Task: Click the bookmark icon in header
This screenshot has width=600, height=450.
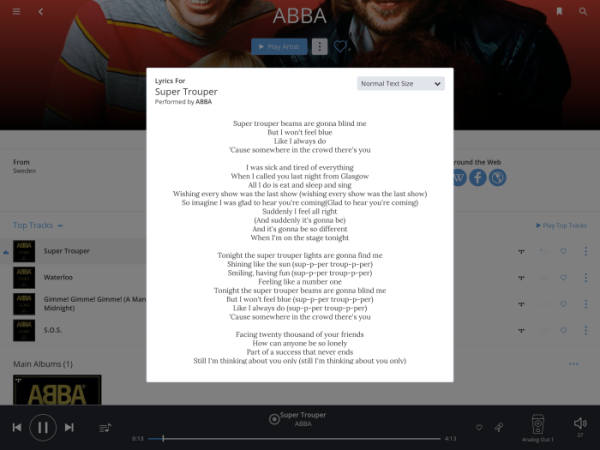Action: coord(559,11)
